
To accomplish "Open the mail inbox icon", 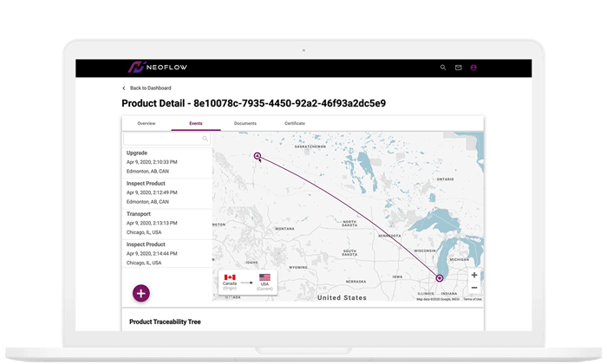I will click(x=458, y=68).
